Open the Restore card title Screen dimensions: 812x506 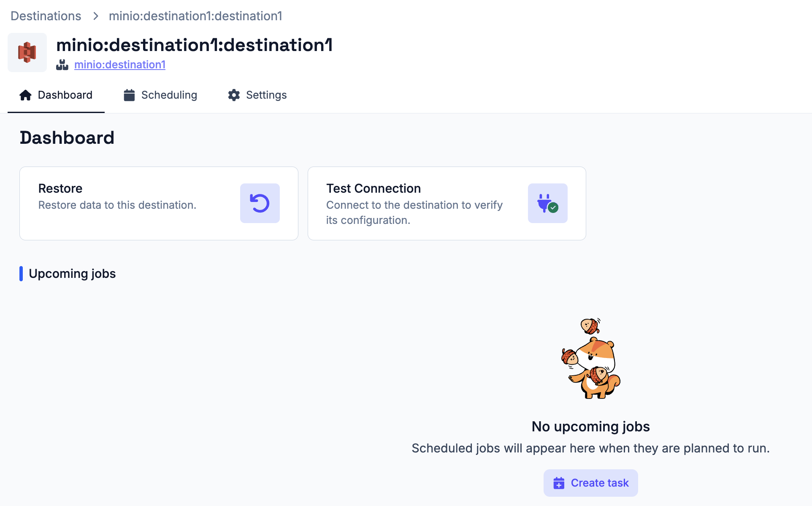[x=60, y=188]
